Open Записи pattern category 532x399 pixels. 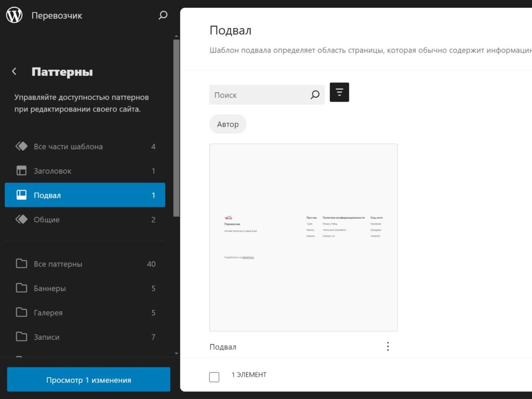85,337
